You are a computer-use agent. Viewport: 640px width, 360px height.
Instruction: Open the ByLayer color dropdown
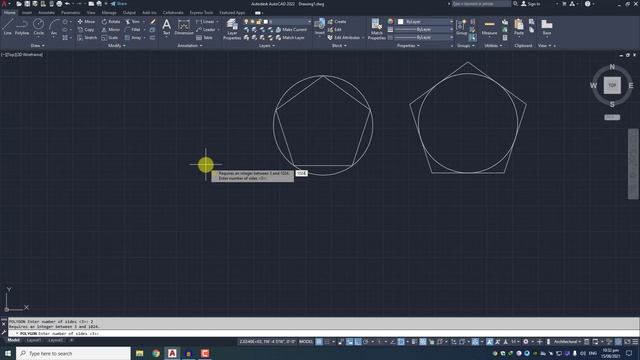425,21
